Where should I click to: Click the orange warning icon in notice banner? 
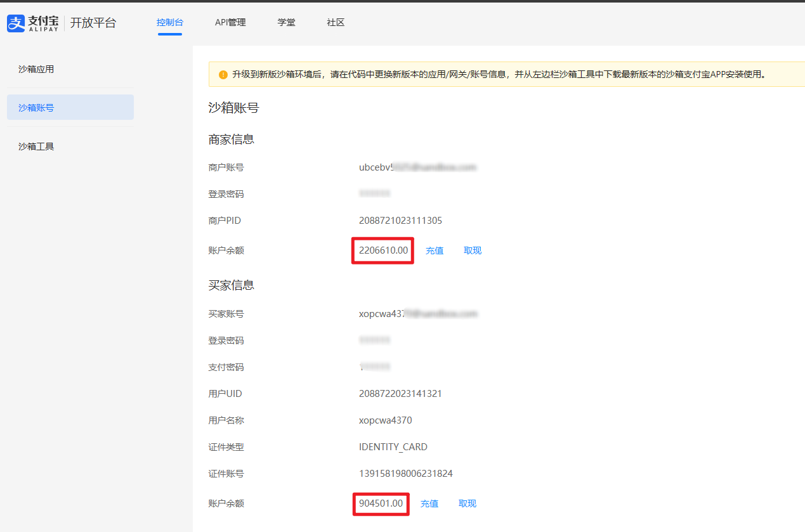pos(223,75)
